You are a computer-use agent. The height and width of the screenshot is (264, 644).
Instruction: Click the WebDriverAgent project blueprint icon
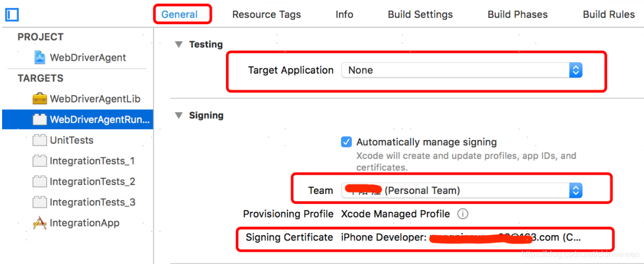[40, 58]
